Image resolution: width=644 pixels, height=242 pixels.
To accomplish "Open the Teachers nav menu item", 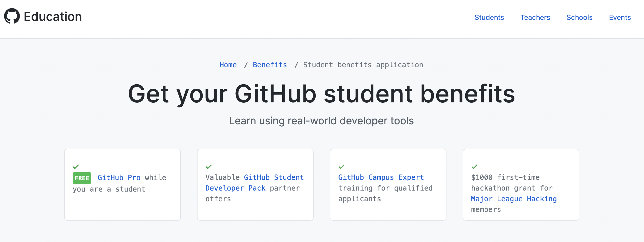I will pyautogui.click(x=535, y=17).
